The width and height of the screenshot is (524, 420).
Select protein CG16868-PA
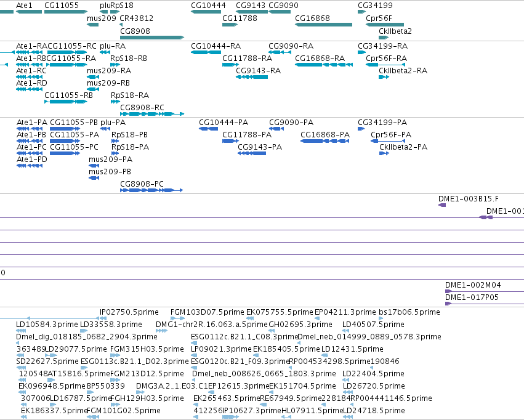pos(325,141)
